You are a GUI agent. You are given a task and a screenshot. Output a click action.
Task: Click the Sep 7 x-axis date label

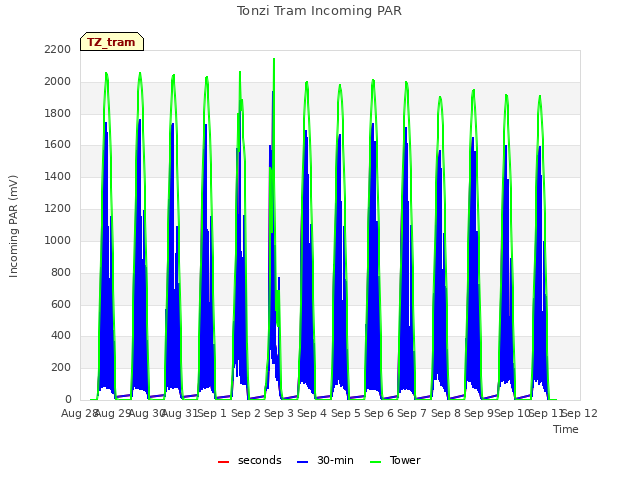(412, 413)
